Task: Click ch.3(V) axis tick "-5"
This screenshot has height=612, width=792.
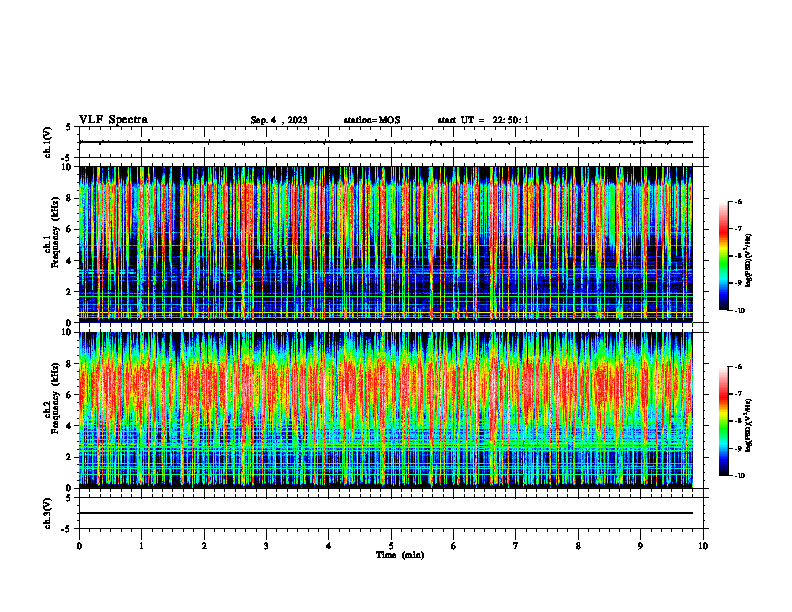Action: [68, 529]
